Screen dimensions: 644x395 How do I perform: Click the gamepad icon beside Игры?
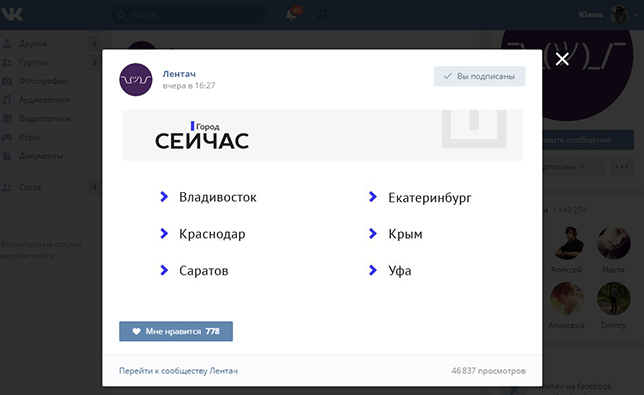click(x=7, y=137)
